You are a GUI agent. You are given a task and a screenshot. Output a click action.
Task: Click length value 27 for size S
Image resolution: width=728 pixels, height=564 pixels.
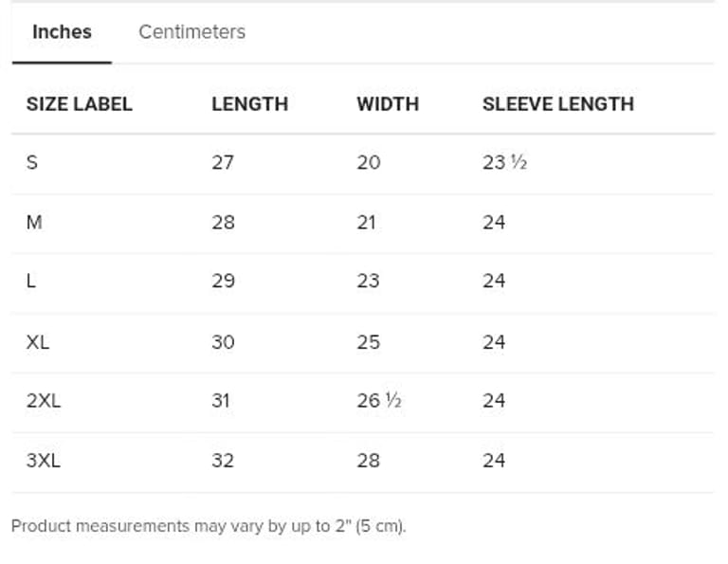223,163
